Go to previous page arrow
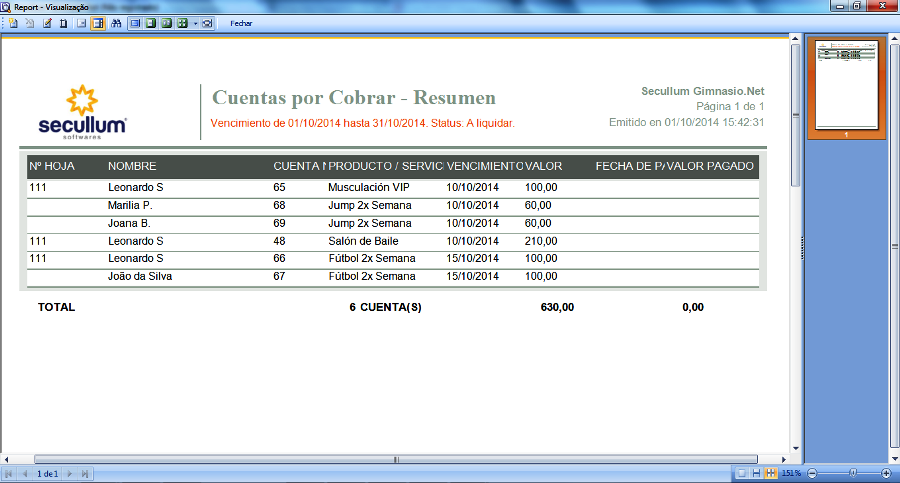The width and height of the screenshot is (900, 483). pyautogui.click(x=25, y=474)
